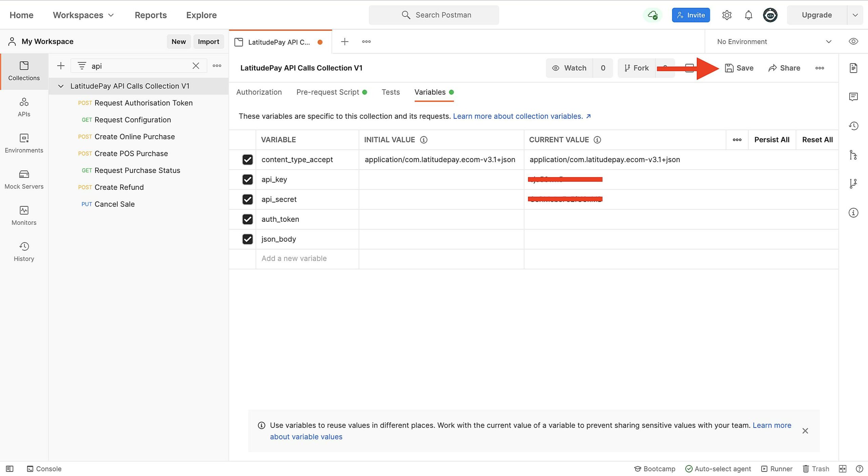Collapse LatitudePay API Calls Collection tree

(61, 86)
